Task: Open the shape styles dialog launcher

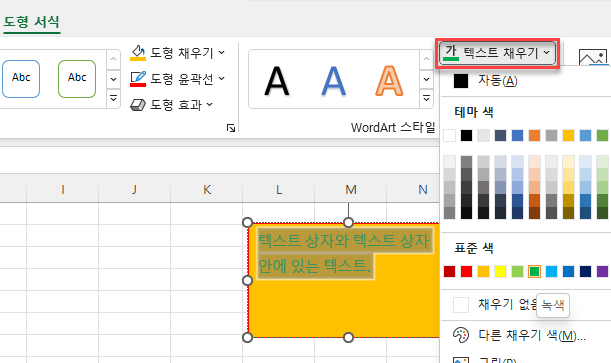Action: (x=231, y=128)
